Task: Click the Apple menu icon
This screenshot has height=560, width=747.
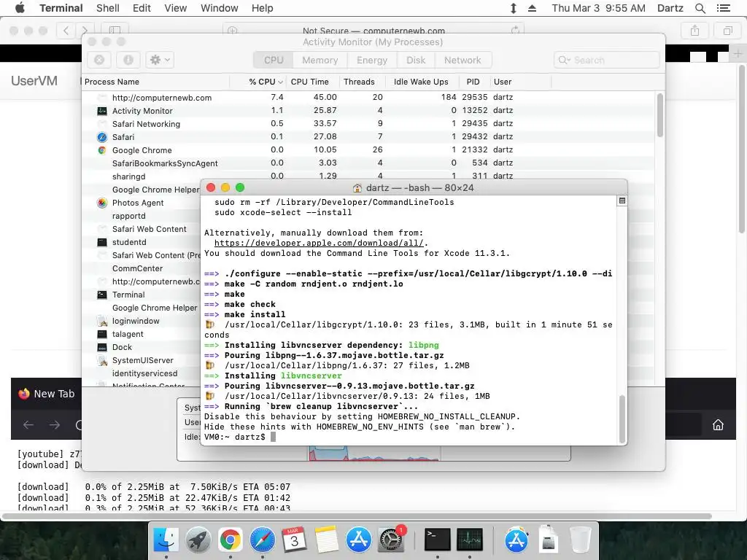Action: click(20, 8)
